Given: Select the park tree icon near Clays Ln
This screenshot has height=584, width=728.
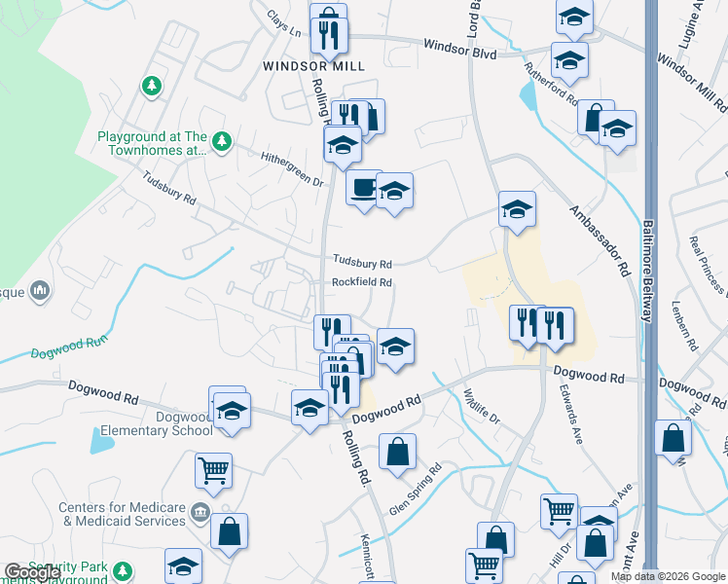Looking at the screenshot, I should (152, 87).
